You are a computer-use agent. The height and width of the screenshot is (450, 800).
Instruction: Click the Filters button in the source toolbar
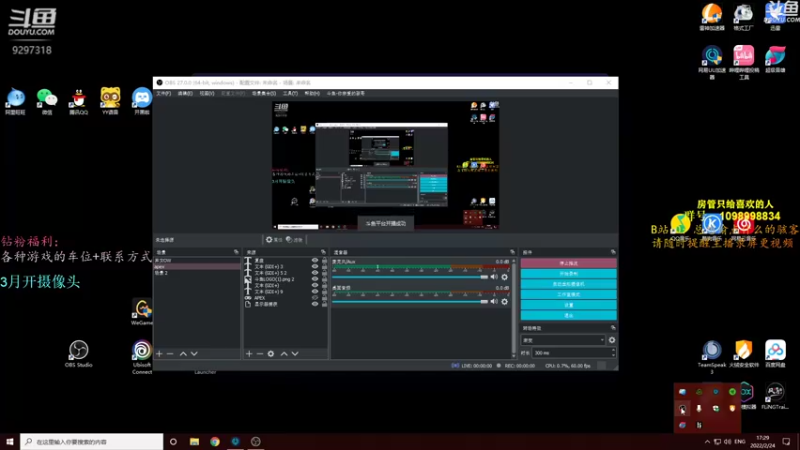(x=294, y=240)
